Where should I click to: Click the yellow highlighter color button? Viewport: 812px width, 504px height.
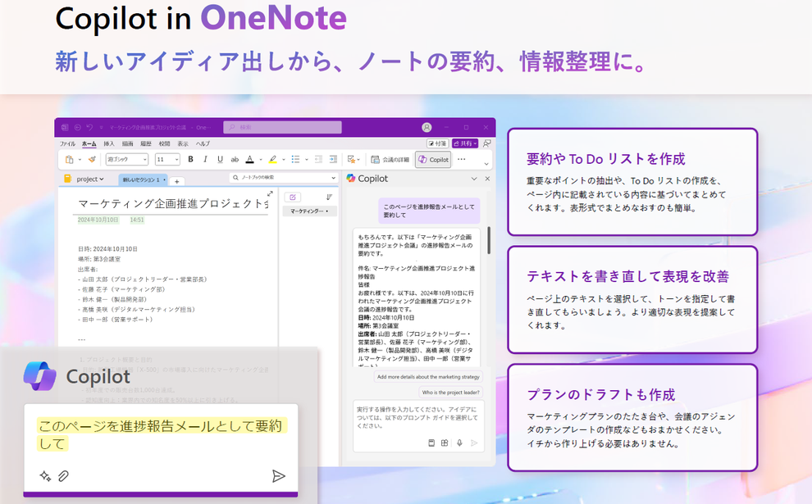point(272,159)
